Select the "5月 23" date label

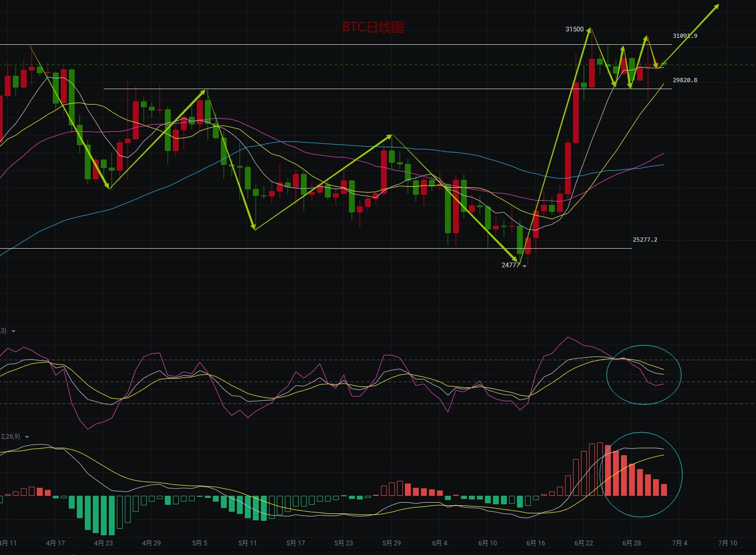coord(344,543)
